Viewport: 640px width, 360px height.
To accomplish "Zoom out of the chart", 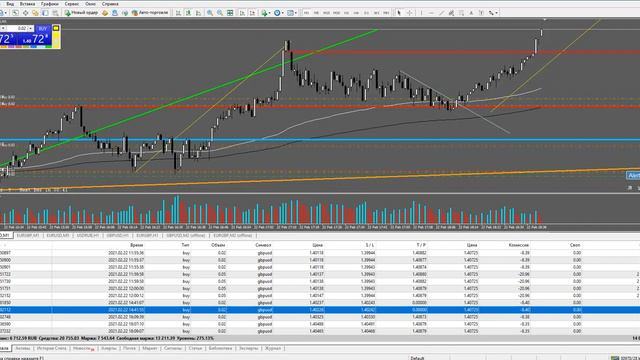I will (x=220, y=13).
